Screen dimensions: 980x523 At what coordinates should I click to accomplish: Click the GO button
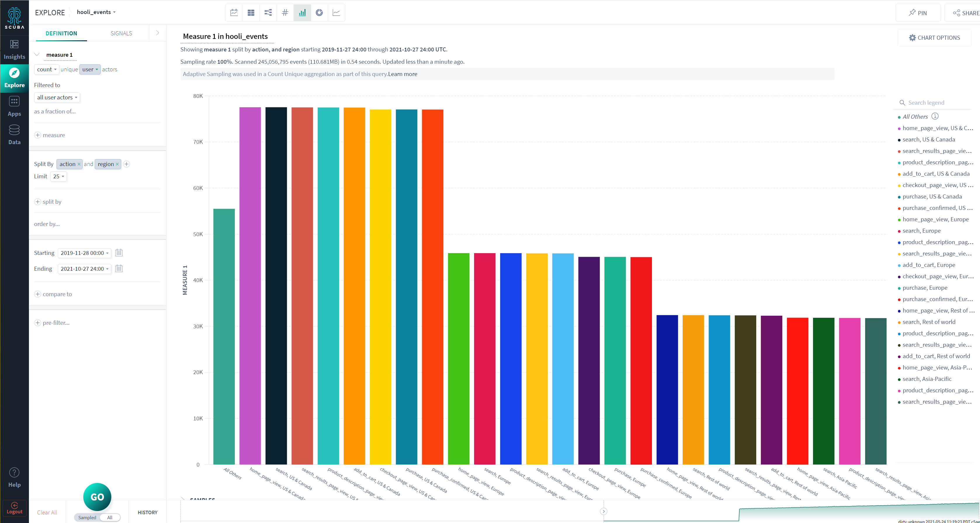pos(97,497)
